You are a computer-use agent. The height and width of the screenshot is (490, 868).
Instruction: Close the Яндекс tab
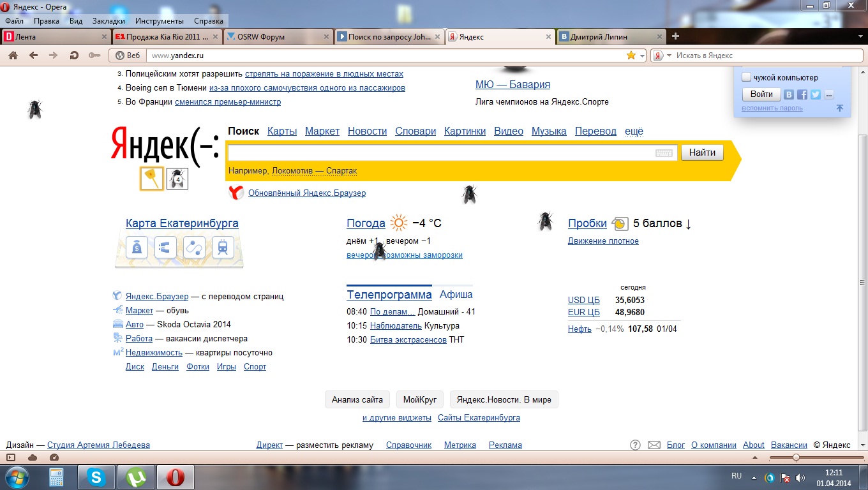[x=548, y=37]
